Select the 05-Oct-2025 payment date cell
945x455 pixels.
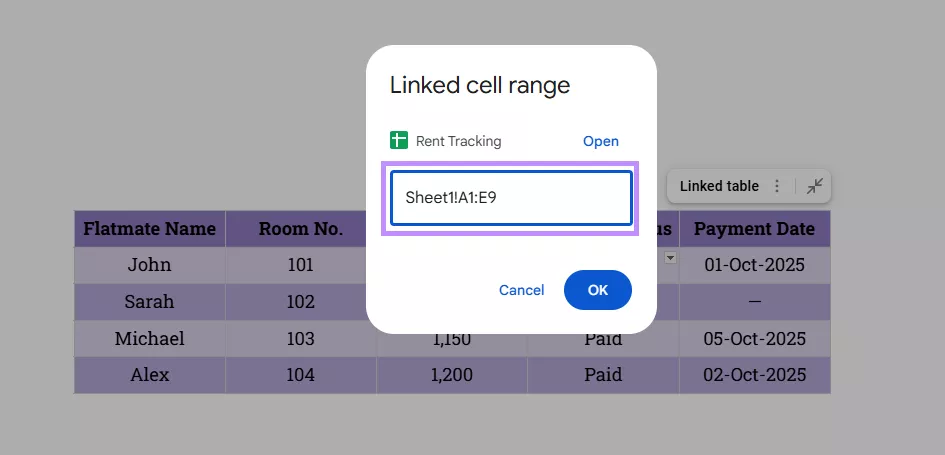point(754,339)
